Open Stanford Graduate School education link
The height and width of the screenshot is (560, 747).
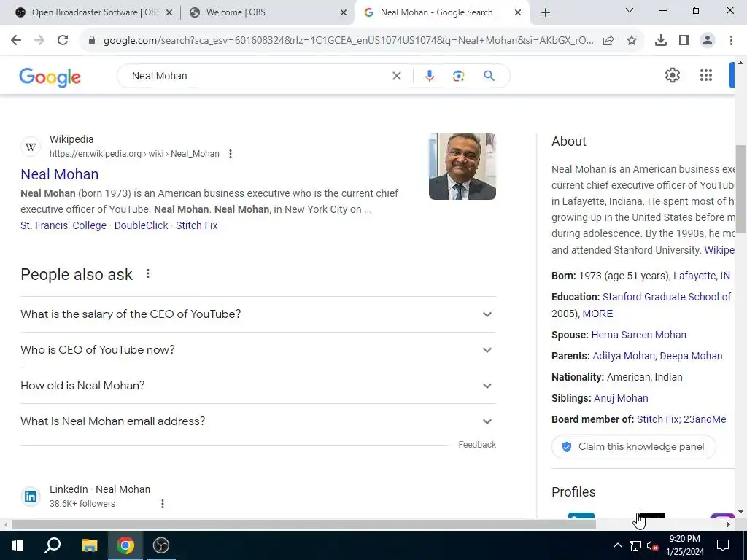[x=667, y=297]
